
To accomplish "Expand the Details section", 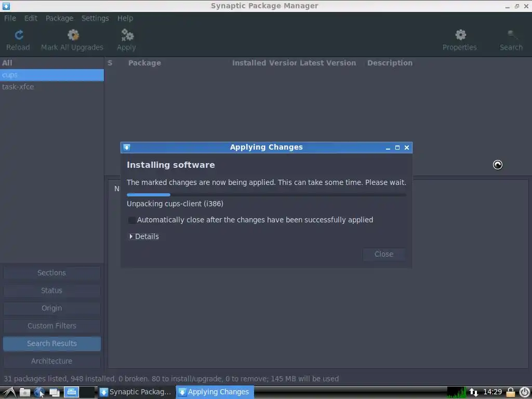I will (x=144, y=236).
